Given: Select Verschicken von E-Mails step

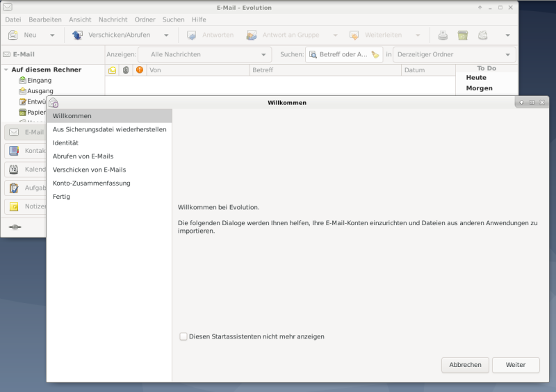Looking at the screenshot, I should [x=110, y=170].
